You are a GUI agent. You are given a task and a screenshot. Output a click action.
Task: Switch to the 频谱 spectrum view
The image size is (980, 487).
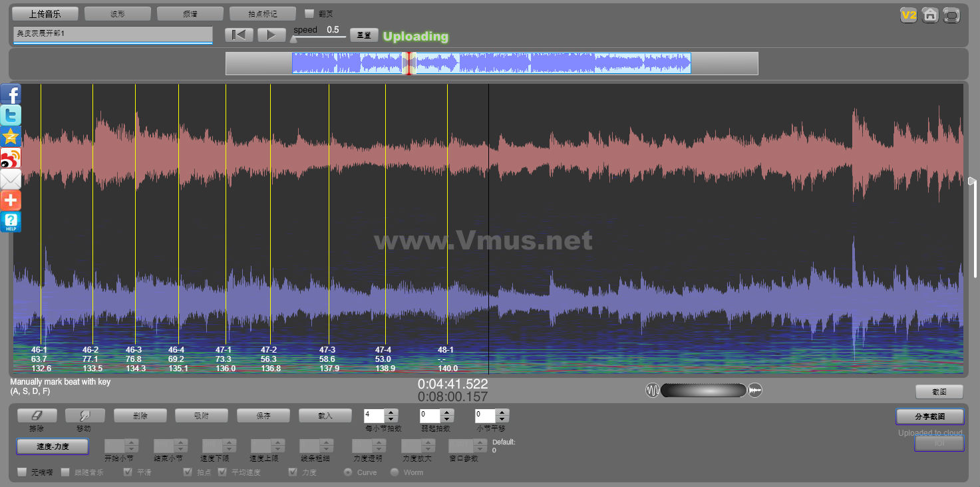190,13
